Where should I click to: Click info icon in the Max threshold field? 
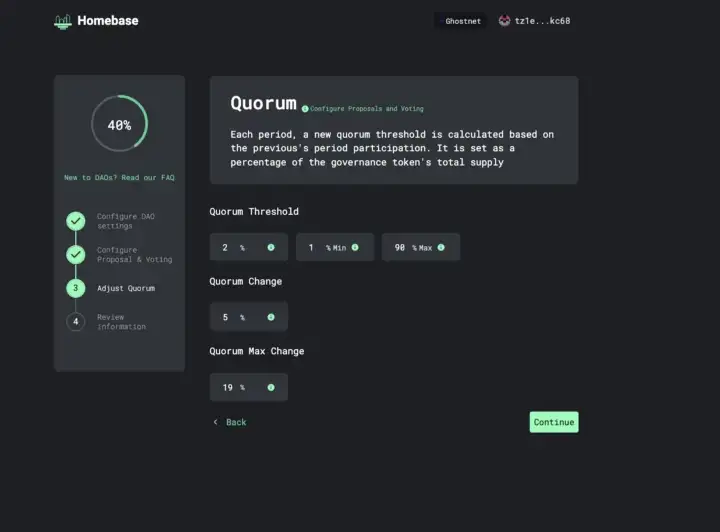click(441, 247)
